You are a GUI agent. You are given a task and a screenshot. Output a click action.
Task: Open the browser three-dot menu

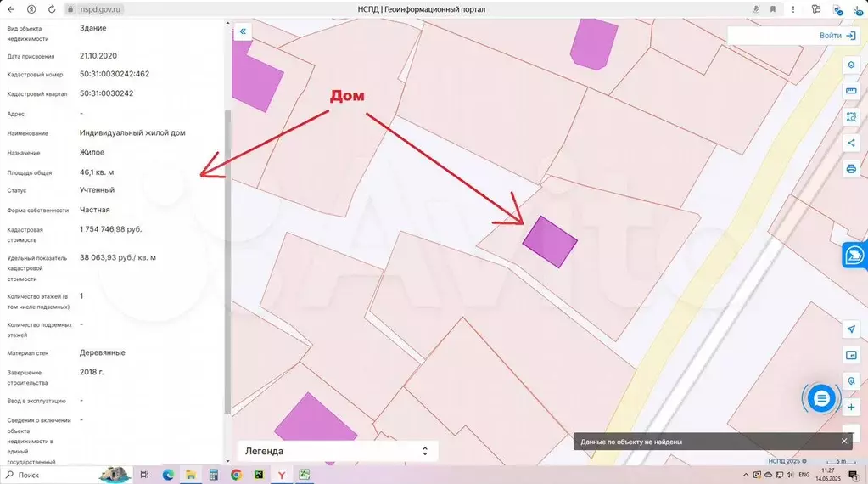pos(793,9)
